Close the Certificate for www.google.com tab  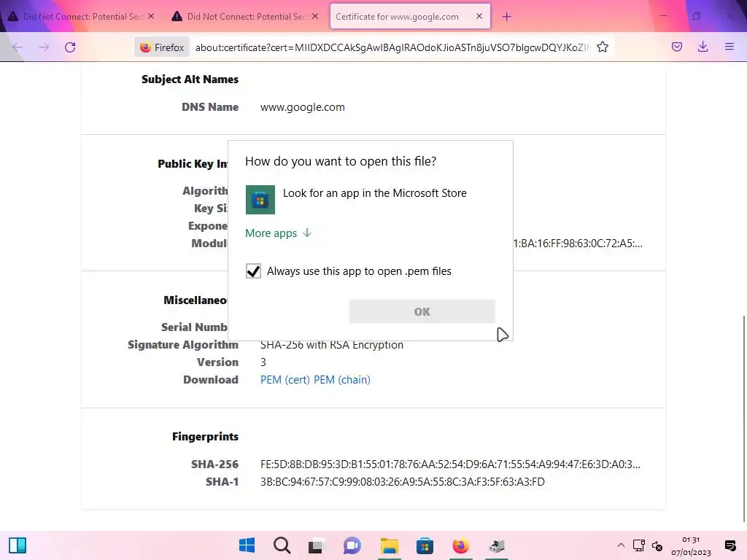pos(479,16)
